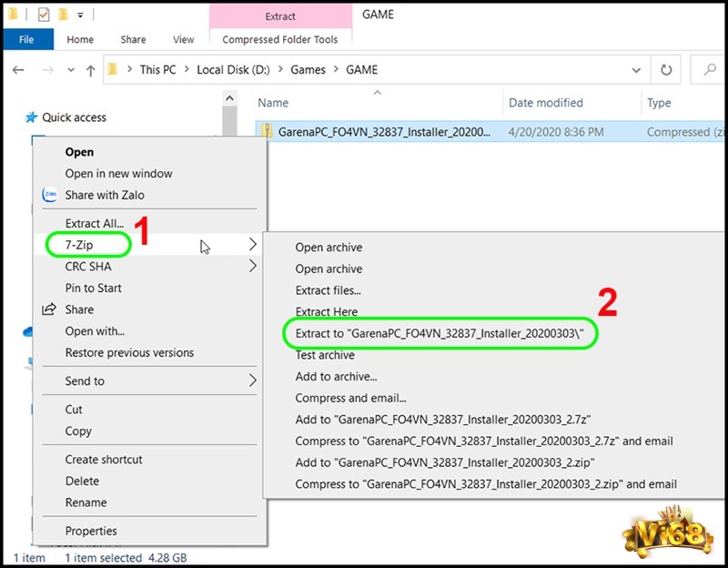Choose Share with Zalo

tap(105, 195)
